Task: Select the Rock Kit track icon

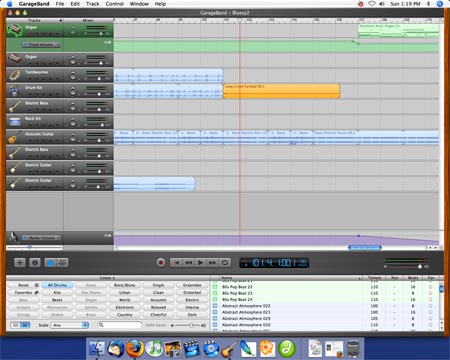Action: click(x=14, y=121)
